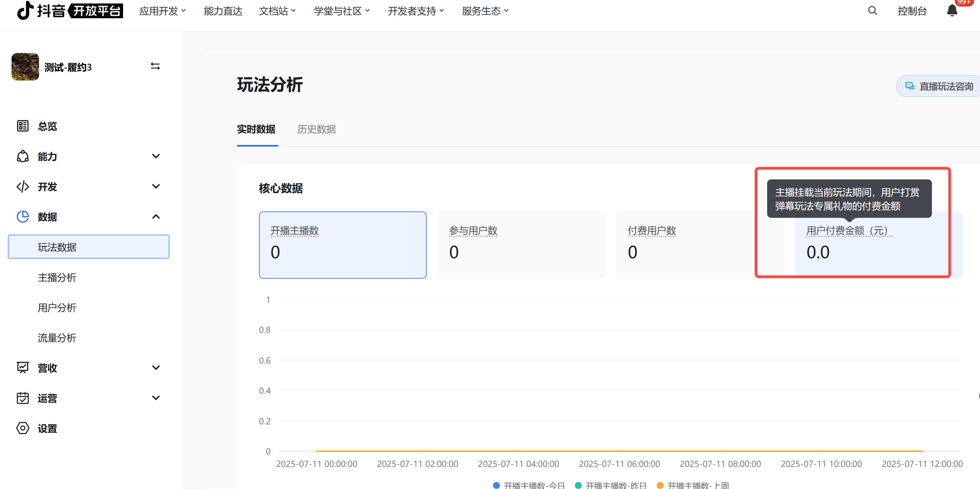This screenshot has height=489, width=980.
Task: Open the 控制台 link
Action: (x=912, y=11)
